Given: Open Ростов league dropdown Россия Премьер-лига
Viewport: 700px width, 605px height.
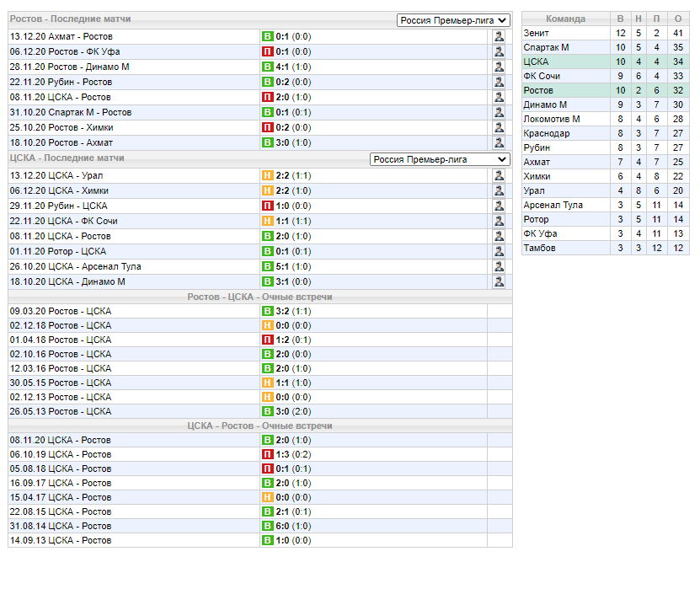Looking at the screenshot, I should click(453, 20).
